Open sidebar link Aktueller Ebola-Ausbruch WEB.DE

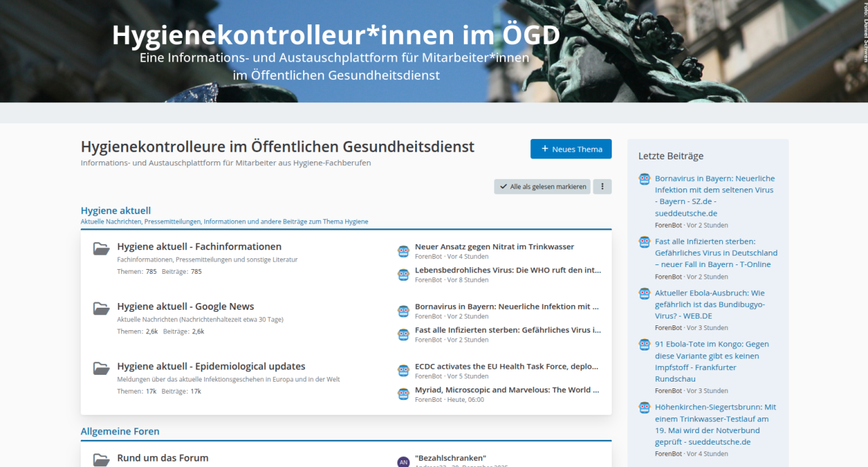[710, 304]
